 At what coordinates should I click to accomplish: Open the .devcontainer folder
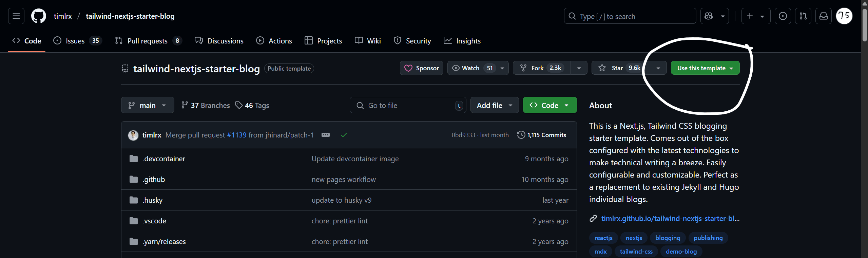164,159
